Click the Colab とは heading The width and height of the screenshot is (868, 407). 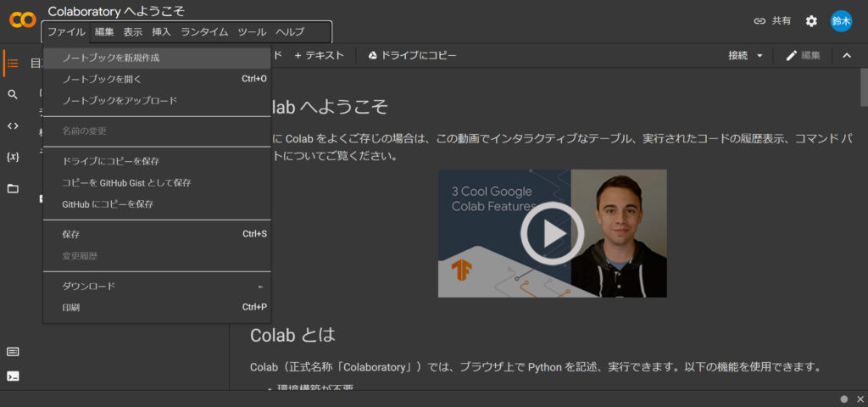click(292, 335)
